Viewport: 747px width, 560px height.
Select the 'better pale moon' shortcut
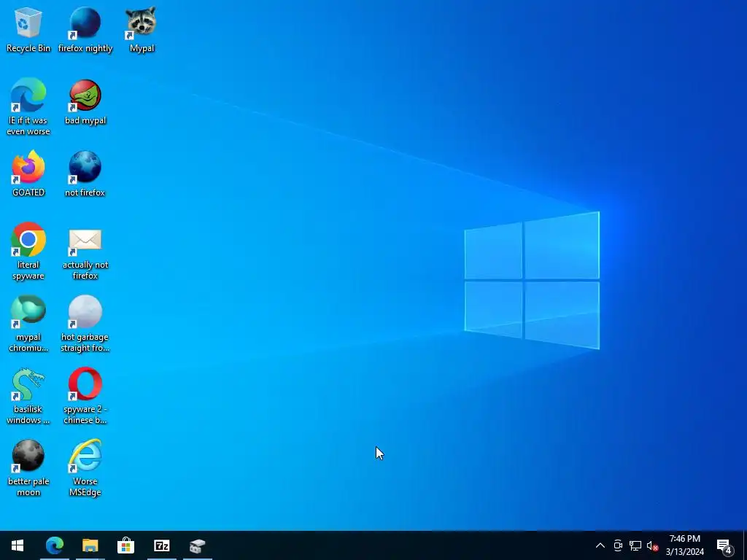pos(28,468)
